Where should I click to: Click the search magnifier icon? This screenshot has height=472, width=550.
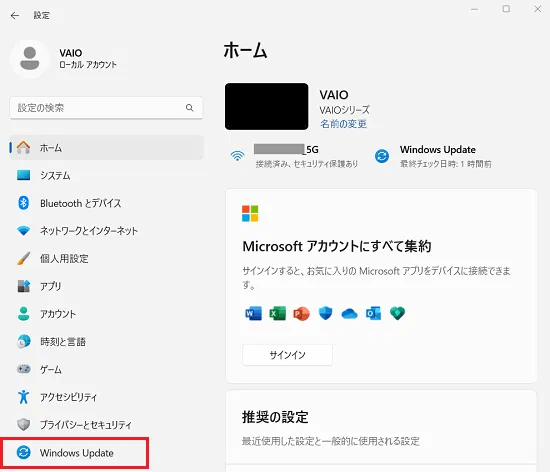(x=189, y=108)
